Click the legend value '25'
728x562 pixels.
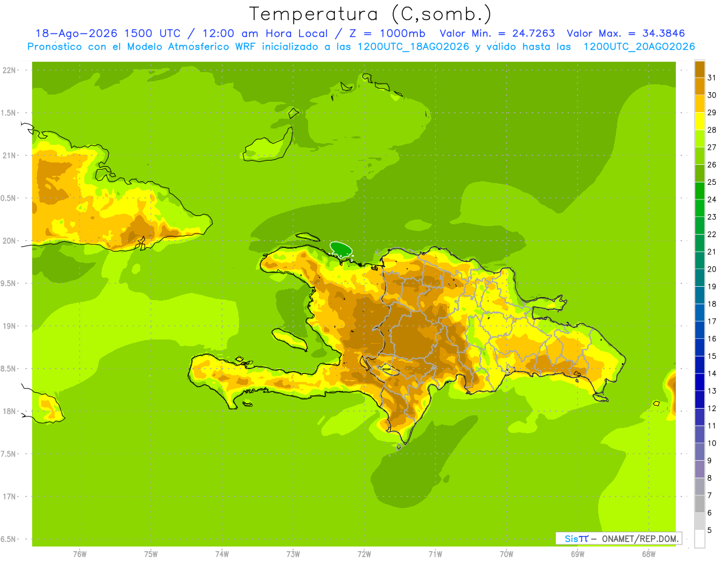tap(712, 182)
